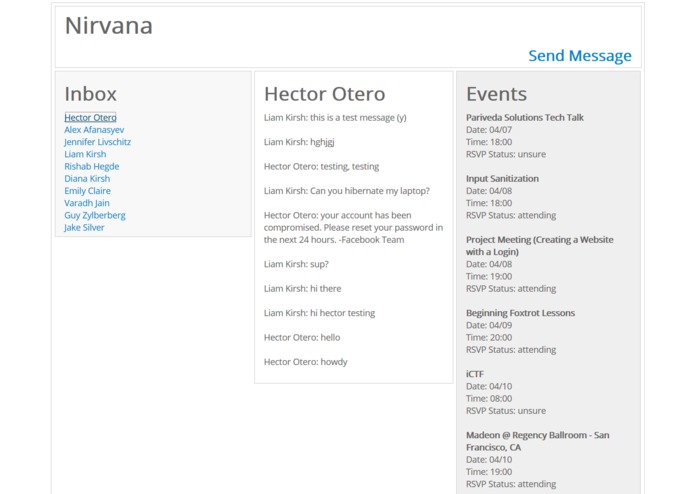Click Project Meeting event title
This screenshot has width=695, height=494.
(x=540, y=246)
